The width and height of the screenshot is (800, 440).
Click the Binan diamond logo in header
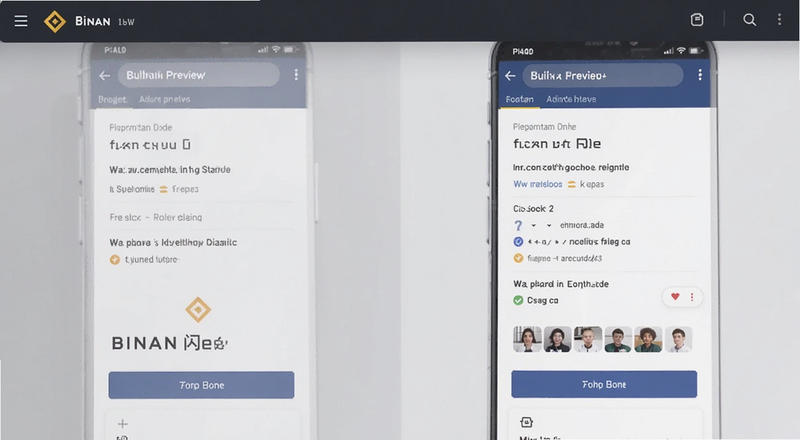tap(55, 21)
